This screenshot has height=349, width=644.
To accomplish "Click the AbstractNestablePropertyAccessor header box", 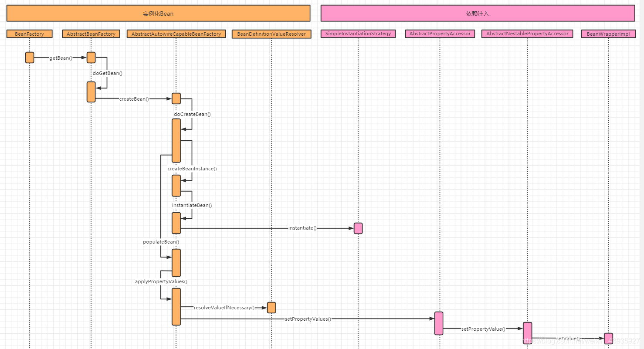I will click(527, 34).
